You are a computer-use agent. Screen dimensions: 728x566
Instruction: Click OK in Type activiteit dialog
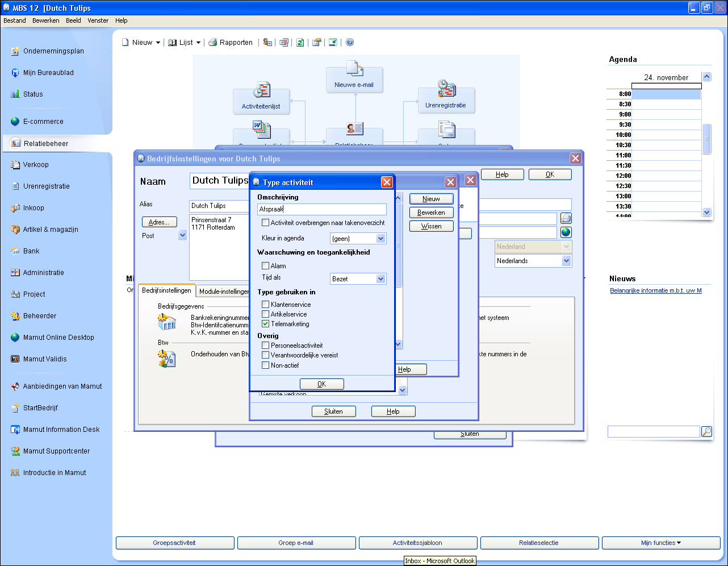click(x=322, y=384)
